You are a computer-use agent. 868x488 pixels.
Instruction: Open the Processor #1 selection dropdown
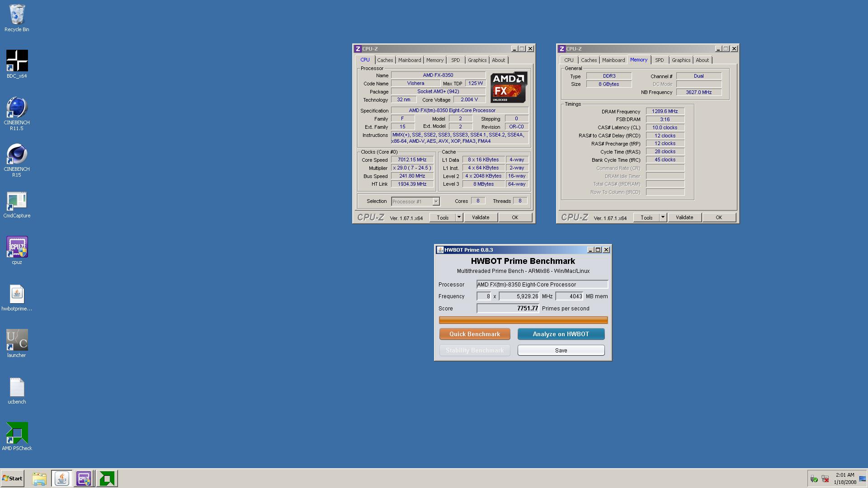pyautogui.click(x=415, y=202)
